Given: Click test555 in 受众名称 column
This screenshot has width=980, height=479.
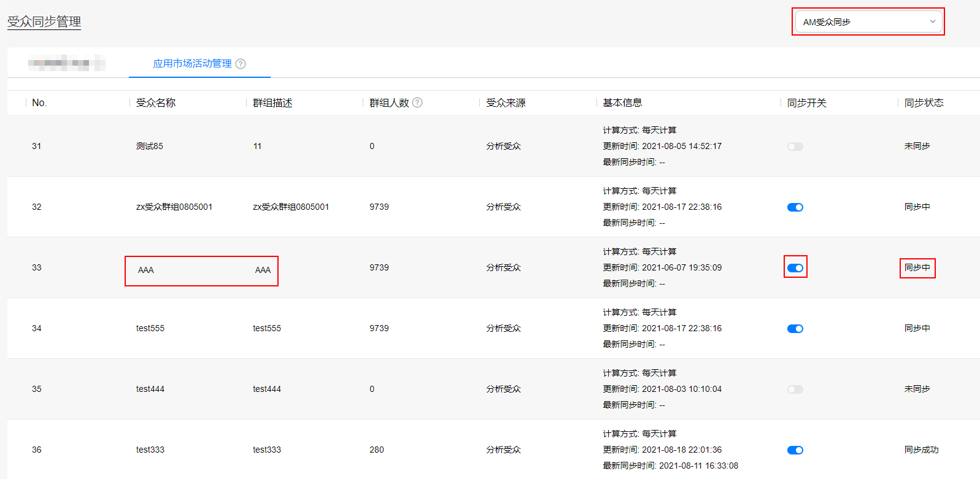Looking at the screenshot, I should pos(150,328).
